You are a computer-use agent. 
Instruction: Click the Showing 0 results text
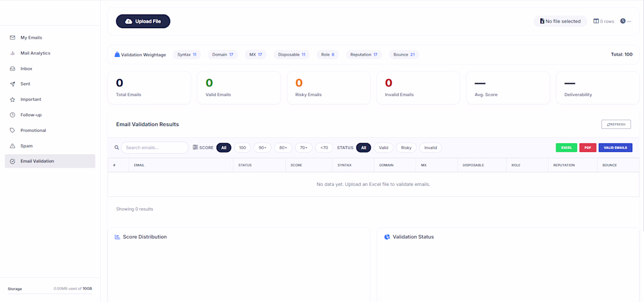click(135, 209)
